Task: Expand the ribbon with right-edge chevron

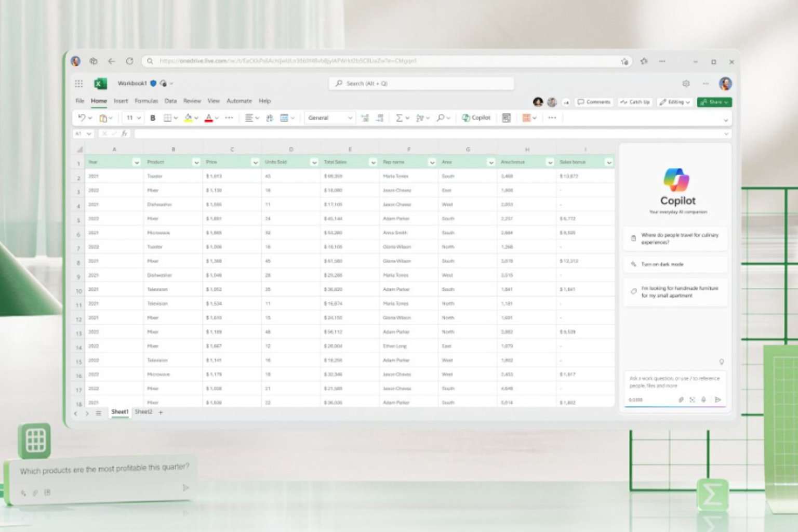Action: pyautogui.click(x=726, y=120)
